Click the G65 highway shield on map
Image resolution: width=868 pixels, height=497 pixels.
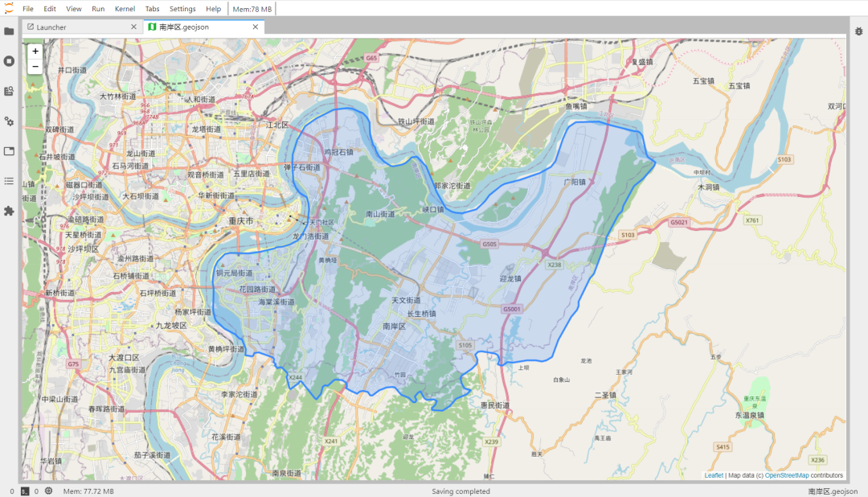[371, 58]
